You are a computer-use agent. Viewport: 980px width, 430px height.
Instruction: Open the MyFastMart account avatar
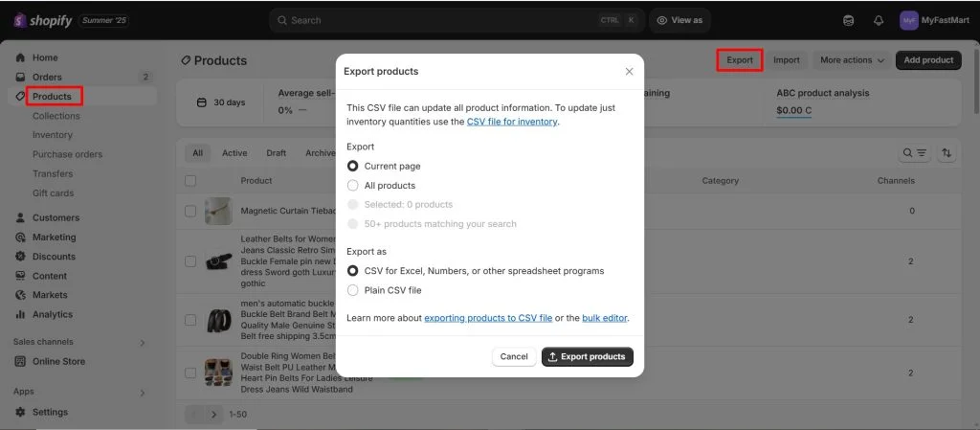[909, 21]
